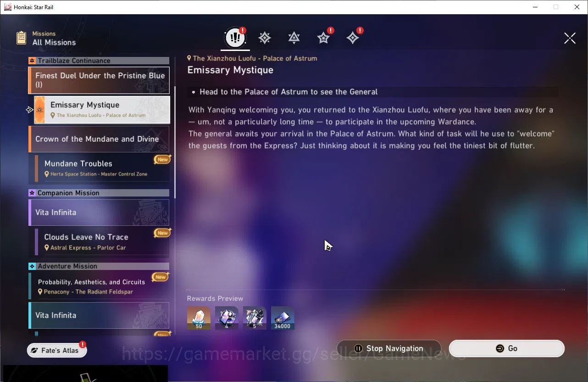Image resolution: width=588 pixels, height=382 pixels.
Task: View the reward item with quantity 5
Action: [255, 318]
